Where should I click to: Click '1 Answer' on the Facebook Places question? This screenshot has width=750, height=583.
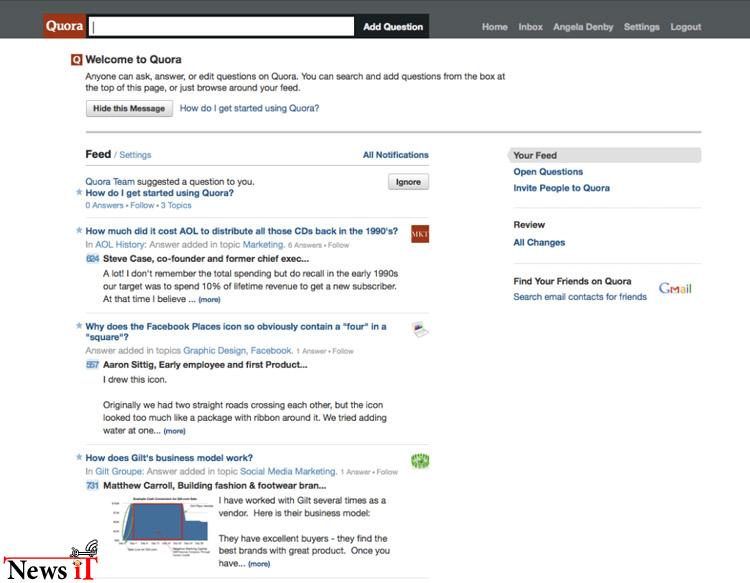[311, 351]
